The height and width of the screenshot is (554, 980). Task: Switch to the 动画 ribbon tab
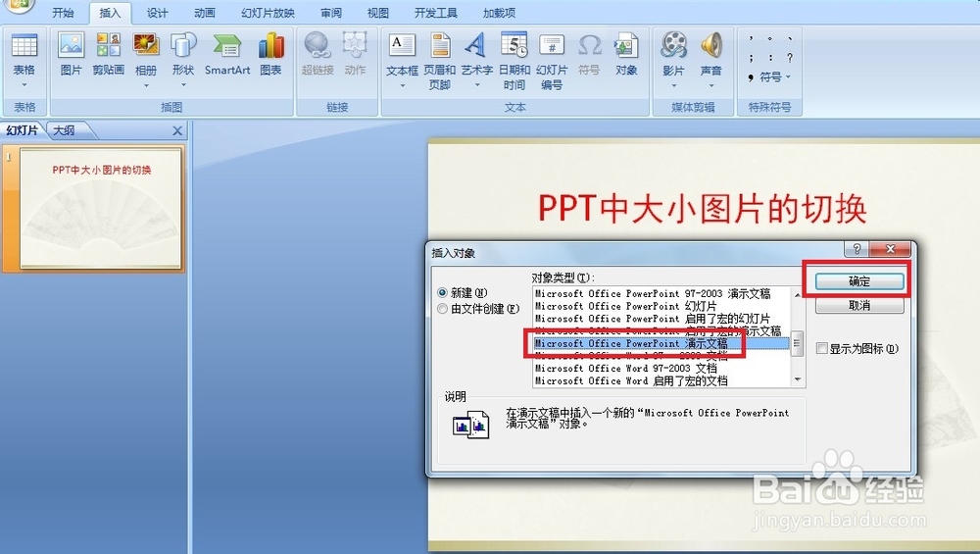pos(205,13)
